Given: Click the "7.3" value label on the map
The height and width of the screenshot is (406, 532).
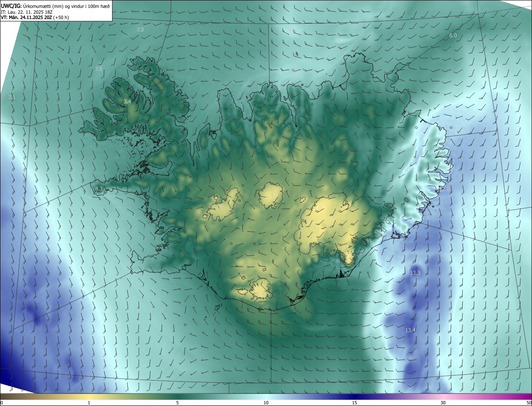Looking at the screenshot, I should pyautogui.click(x=140, y=30).
